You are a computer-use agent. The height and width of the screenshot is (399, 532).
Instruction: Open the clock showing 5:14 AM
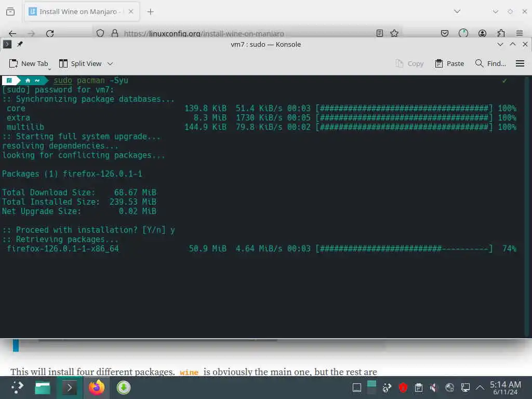505,388
